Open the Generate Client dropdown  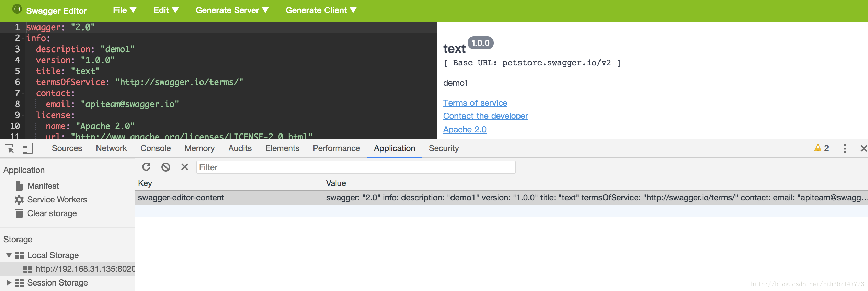[321, 10]
